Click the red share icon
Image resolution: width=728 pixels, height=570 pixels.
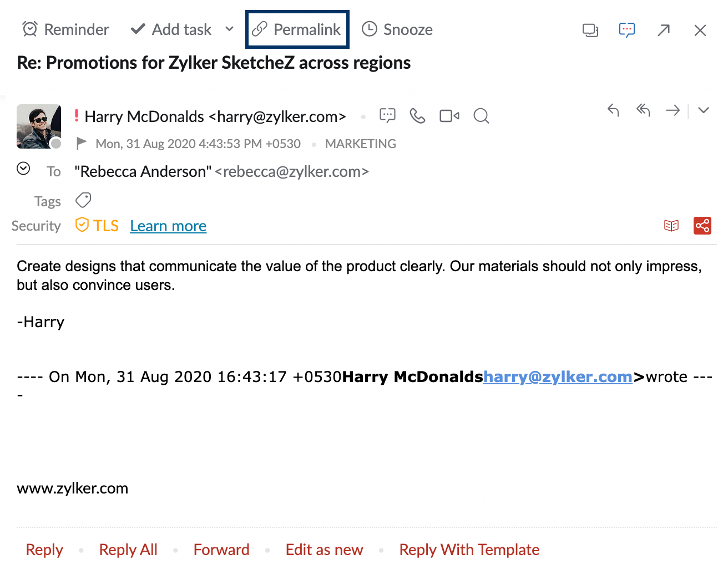[702, 226]
